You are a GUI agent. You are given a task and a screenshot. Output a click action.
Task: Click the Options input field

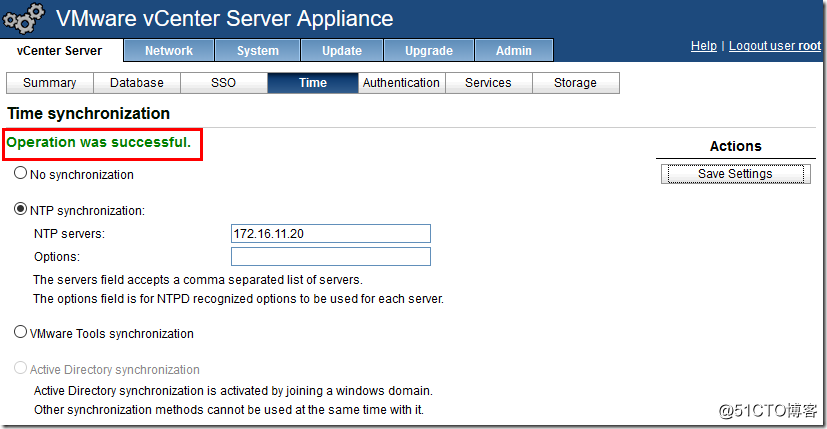[331, 256]
